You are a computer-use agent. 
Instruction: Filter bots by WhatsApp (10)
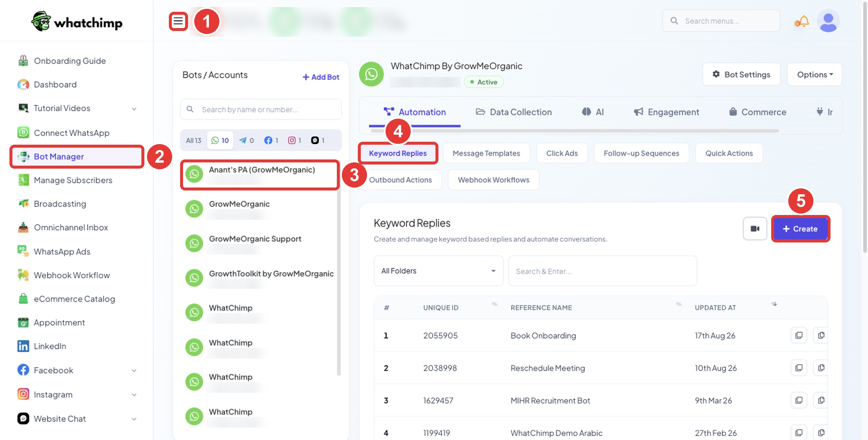pyautogui.click(x=220, y=141)
